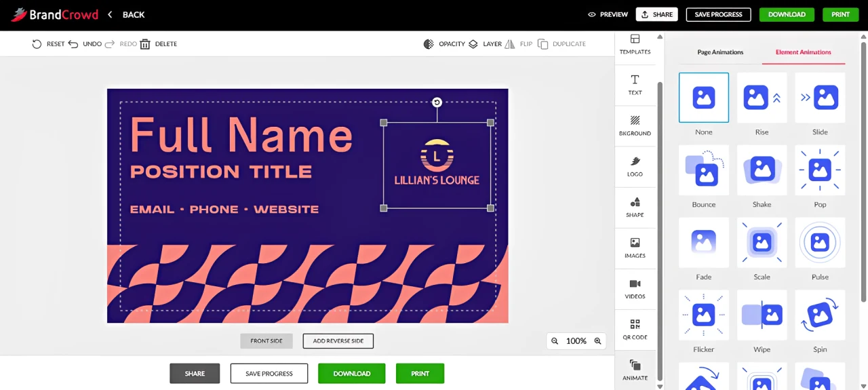The width and height of the screenshot is (868, 390).
Task: Click the BrandCrowd logo
Action: [x=54, y=14]
